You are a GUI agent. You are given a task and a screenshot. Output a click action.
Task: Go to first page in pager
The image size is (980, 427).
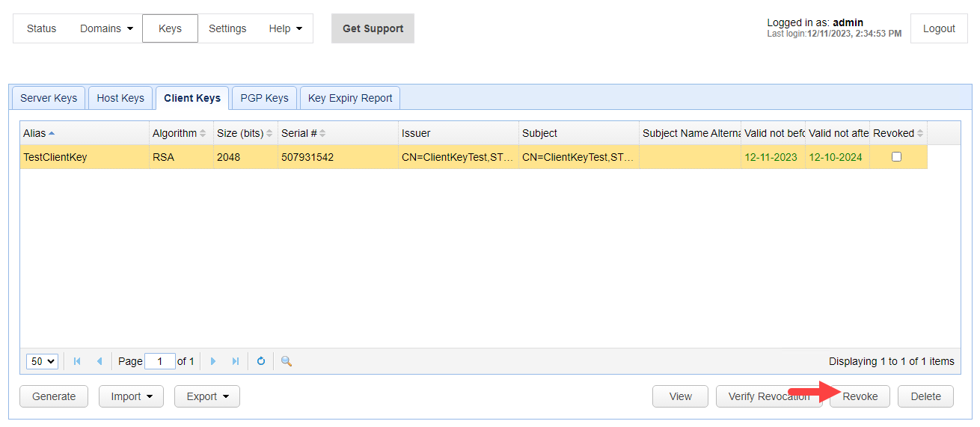tap(77, 361)
